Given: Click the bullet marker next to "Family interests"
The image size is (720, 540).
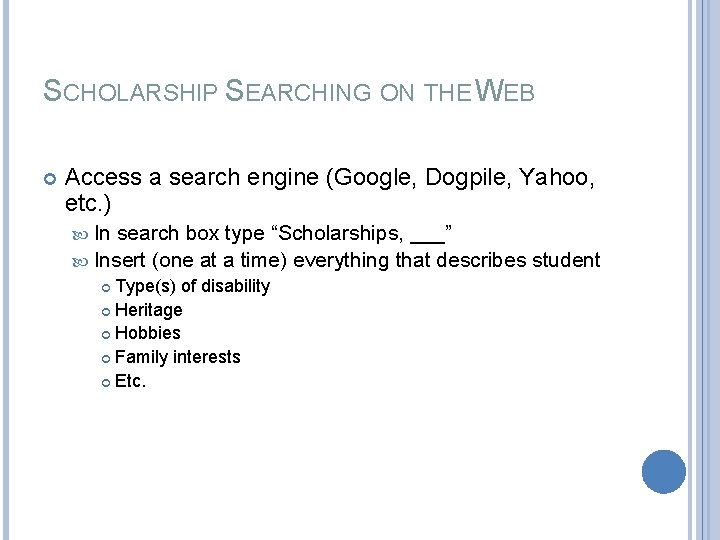Looking at the screenshot, I should [x=106, y=358].
